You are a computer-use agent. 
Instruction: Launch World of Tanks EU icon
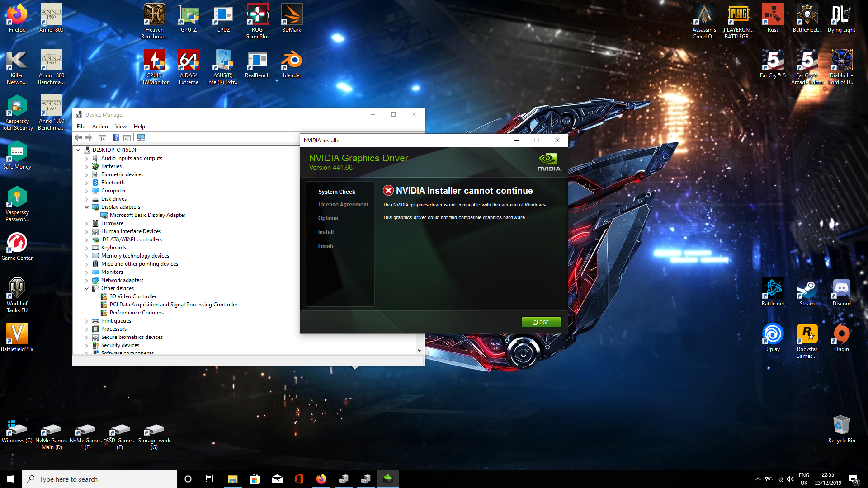(x=17, y=295)
